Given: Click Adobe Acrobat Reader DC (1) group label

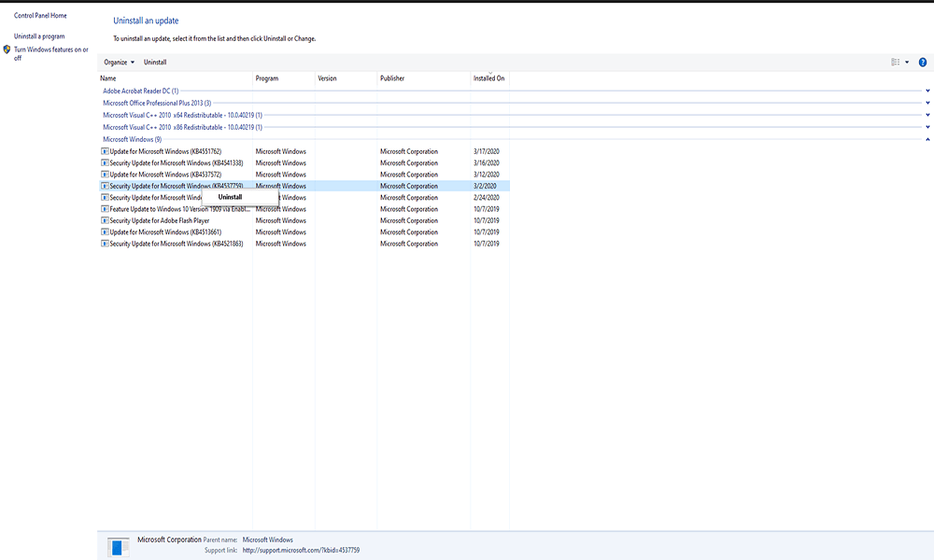Looking at the screenshot, I should pos(141,91).
